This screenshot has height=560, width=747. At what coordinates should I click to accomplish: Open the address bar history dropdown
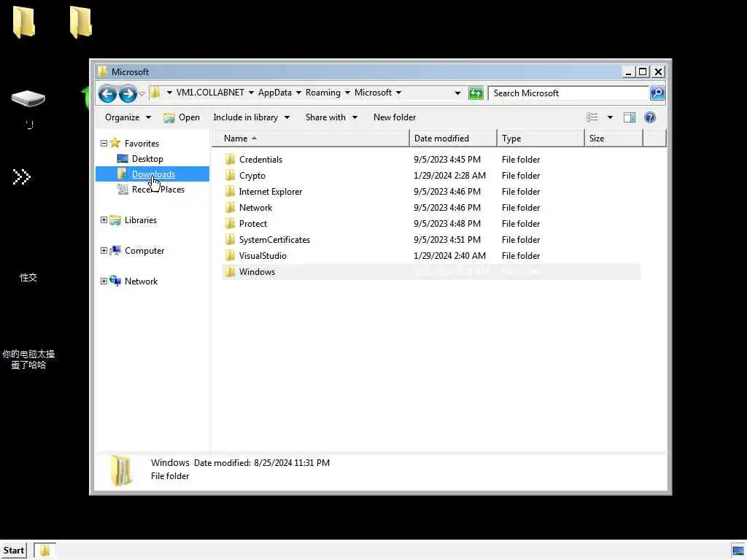[x=458, y=93]
